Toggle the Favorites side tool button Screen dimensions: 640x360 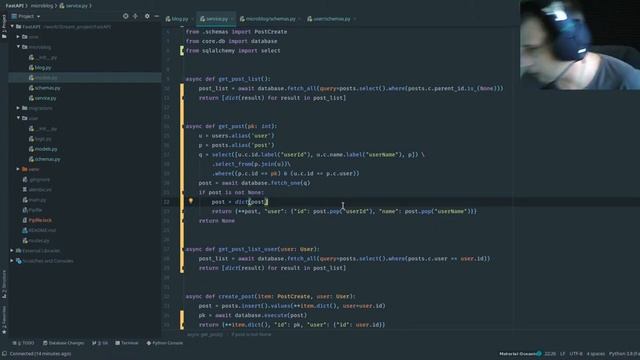(4, 320)
